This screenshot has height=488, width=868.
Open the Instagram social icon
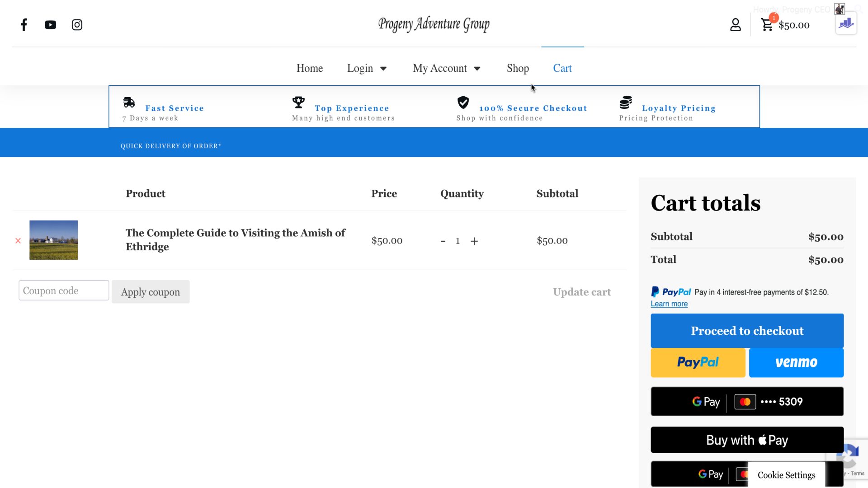[x=77, y=25]
